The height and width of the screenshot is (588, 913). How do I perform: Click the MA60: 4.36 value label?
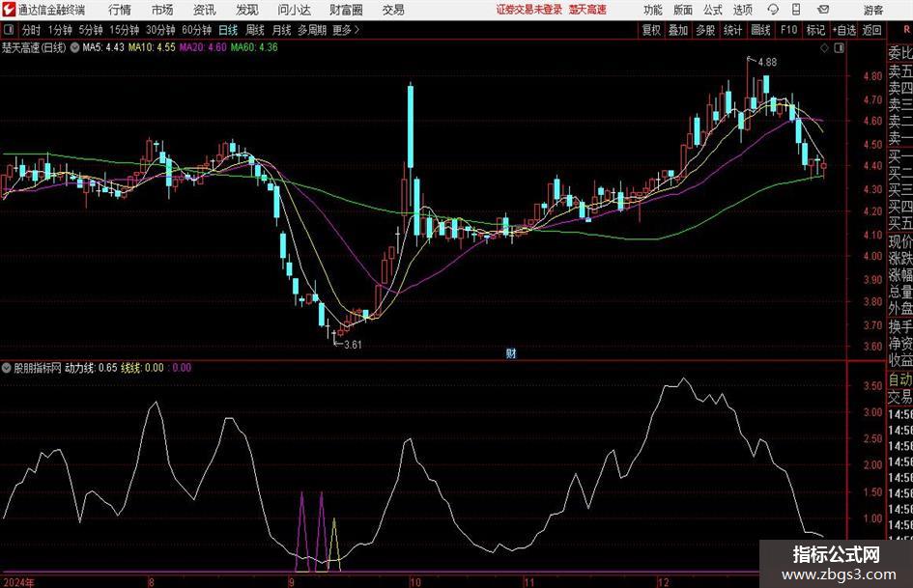254,47
